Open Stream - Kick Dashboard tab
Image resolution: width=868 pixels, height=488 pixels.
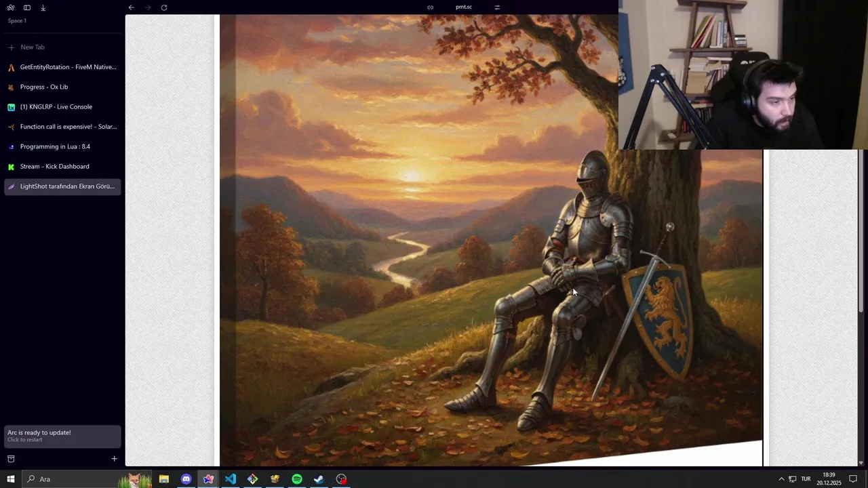click(62, 167)
